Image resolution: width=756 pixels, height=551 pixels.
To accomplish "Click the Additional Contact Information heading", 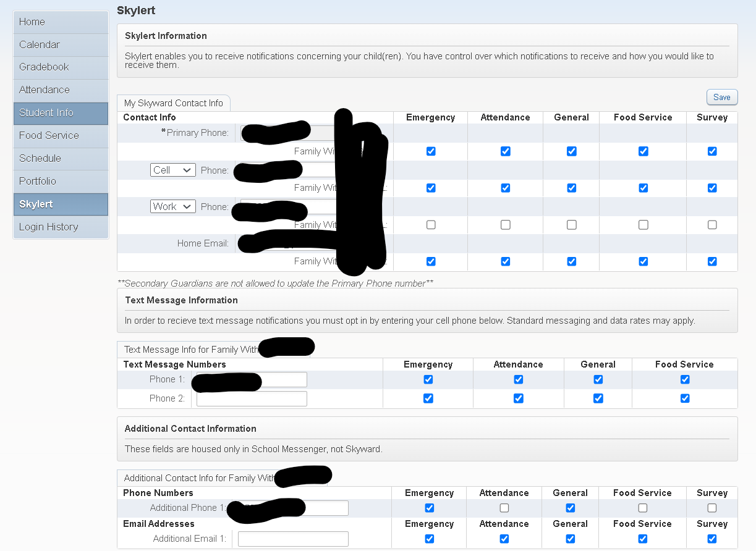I will click(x=190, y=429).
